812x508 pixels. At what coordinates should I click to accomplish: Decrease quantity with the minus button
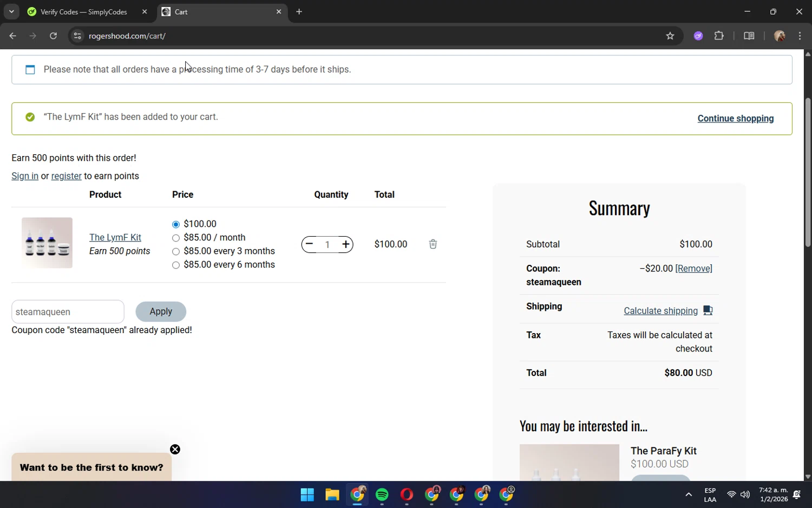(309, 244)
